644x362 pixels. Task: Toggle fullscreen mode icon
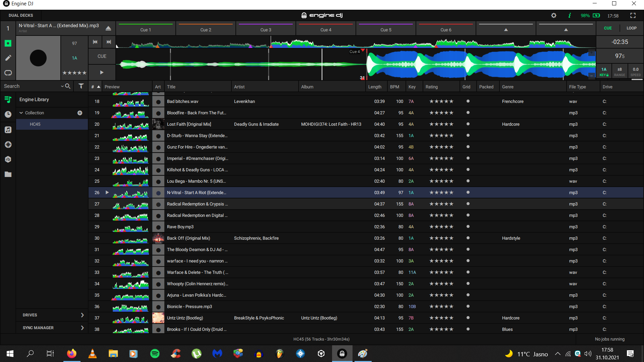click(633, 15)
